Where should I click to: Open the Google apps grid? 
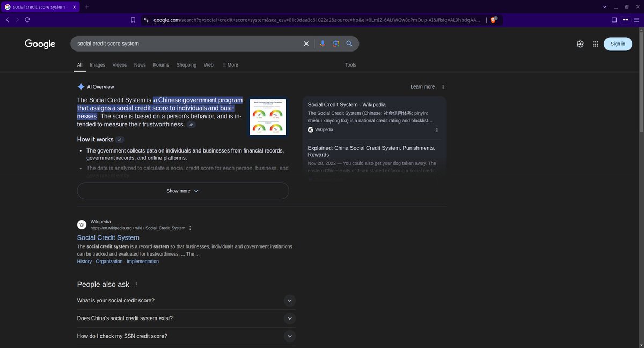point(596,44)
